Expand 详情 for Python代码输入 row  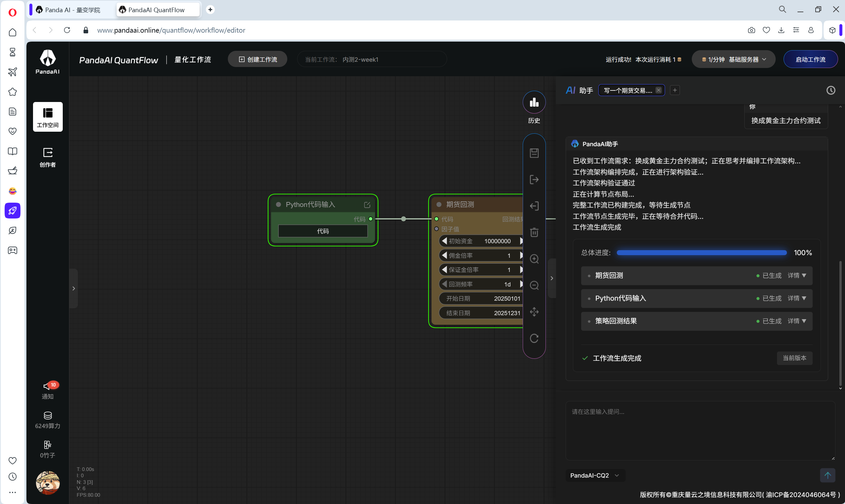click(797, 298)
